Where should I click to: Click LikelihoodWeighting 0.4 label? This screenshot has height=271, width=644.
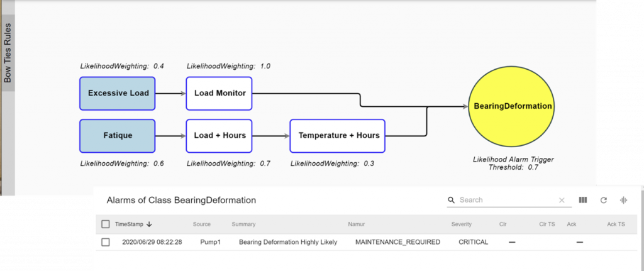[122, 66]
